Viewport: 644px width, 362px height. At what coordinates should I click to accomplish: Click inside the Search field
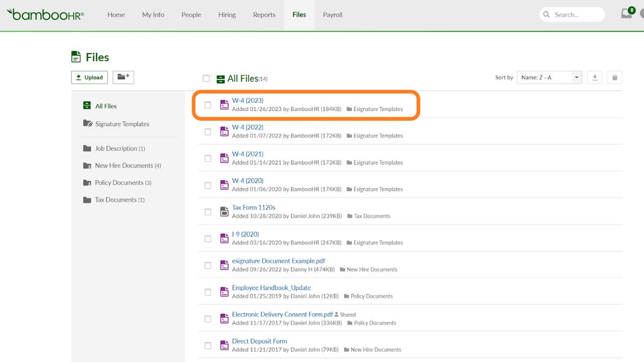coord(572,14)
